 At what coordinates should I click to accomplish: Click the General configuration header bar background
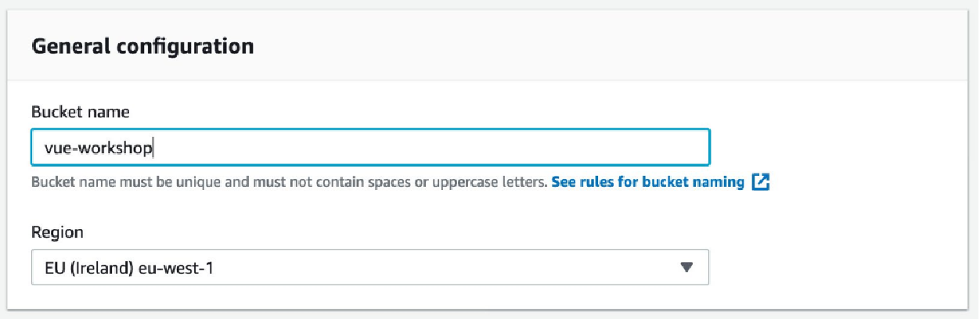(611, 46)
